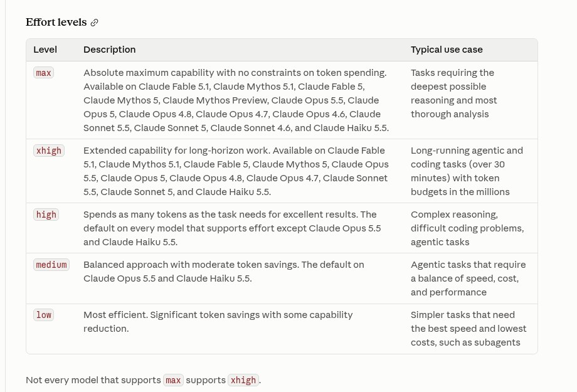The height and width of the screenshot is (392, 577).
Task: Click the description 'Spends as many tokens as the task needs'
Action: (232, 228)
